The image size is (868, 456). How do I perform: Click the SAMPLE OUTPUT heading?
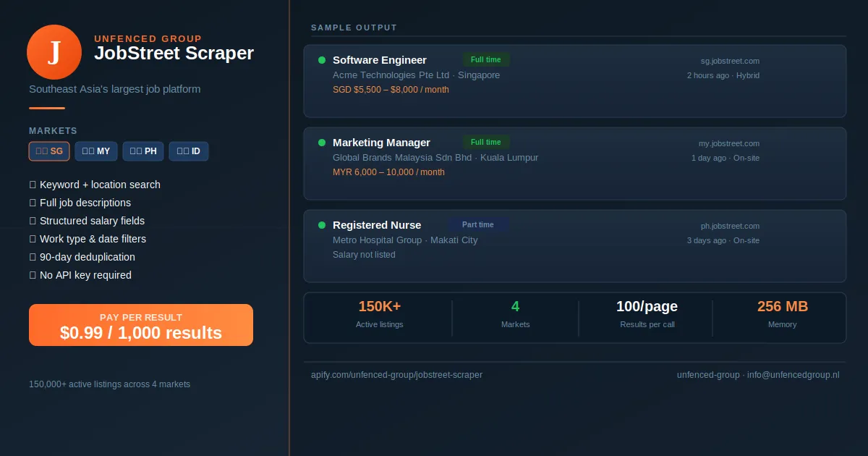(x=354, y=28)
